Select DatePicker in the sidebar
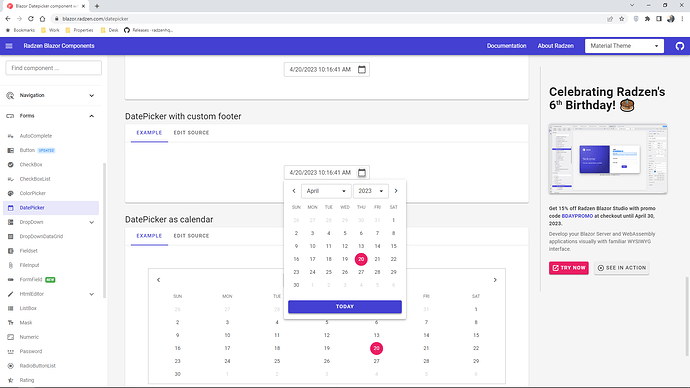Viewport: 690px width, 388px height. [51, 208]
